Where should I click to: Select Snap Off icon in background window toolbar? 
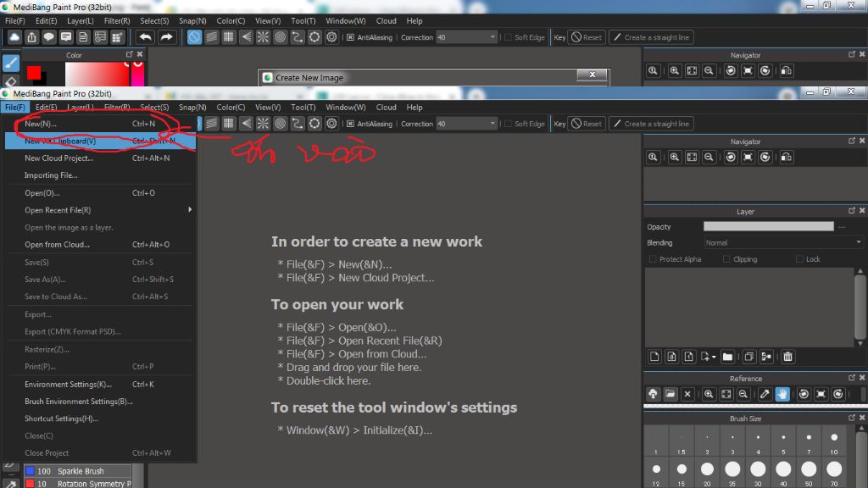(x=194, y=37)
